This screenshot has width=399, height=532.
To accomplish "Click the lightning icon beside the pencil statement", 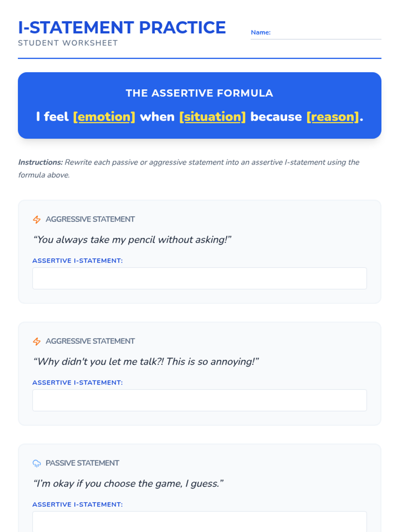I will coord(37,219).
